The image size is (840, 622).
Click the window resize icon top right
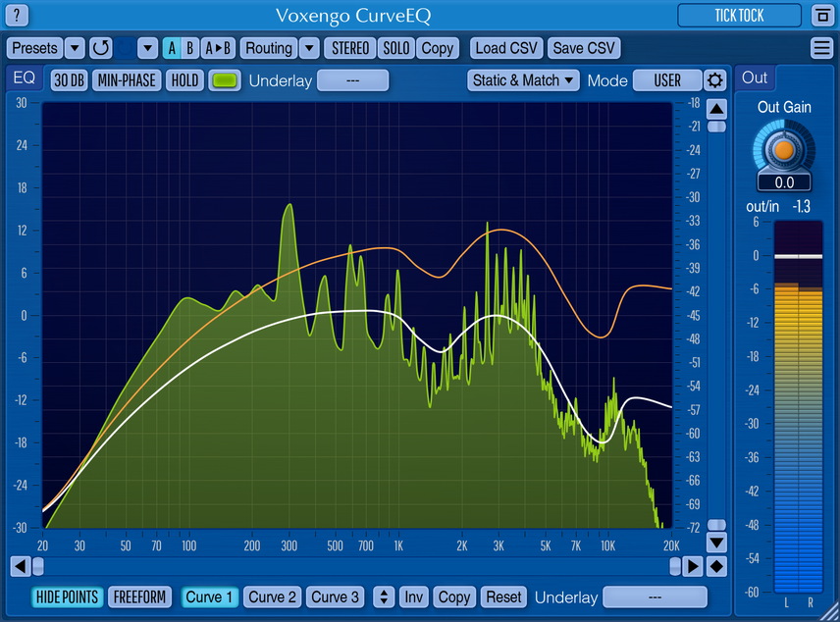click(x=821, y=16)
